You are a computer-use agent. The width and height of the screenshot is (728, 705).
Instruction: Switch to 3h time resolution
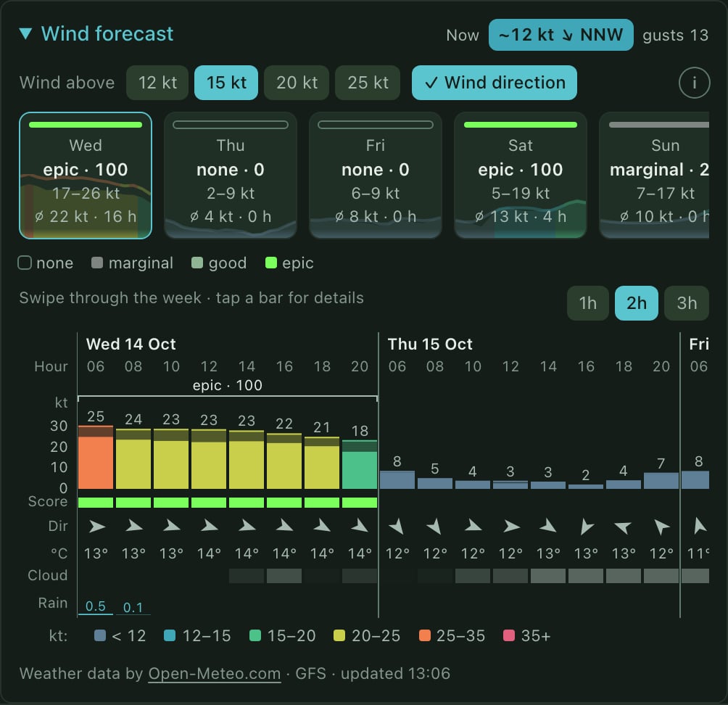point(687,303)
